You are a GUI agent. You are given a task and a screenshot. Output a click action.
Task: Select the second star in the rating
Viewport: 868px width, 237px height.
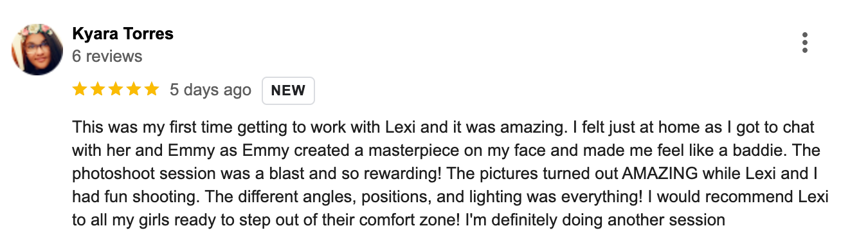98,90
